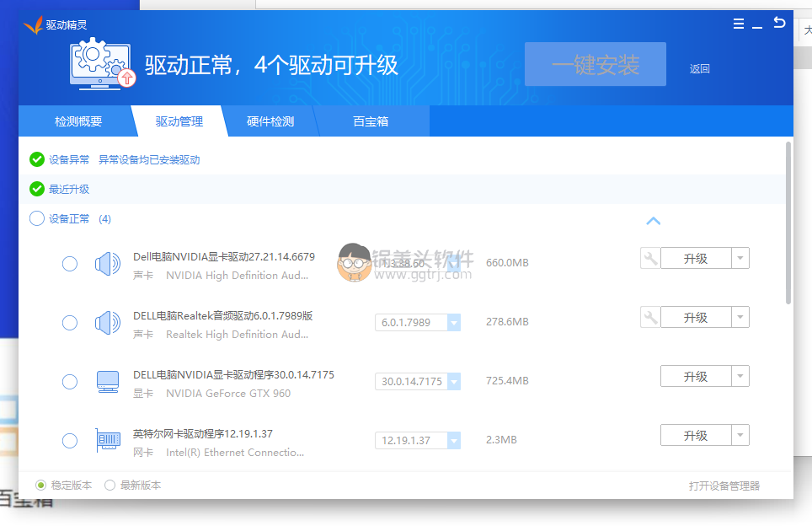The width and height of the screenshot is (812, 526).
Task: Click speaker icon of Realtek High Definition Audio
Action: tap(107, 323)
